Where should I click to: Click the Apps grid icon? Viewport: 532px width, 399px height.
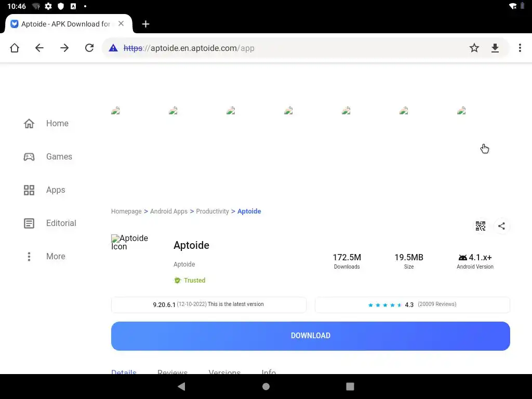(x=29, y=190)
